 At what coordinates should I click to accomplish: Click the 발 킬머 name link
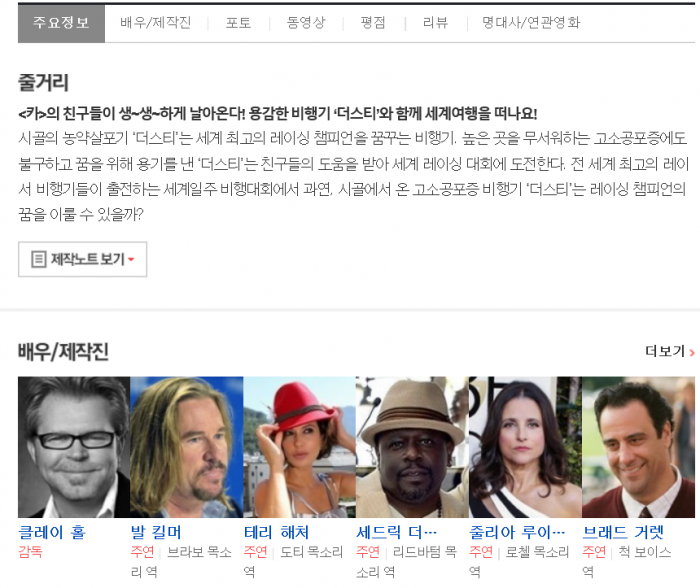coord(156,532)
